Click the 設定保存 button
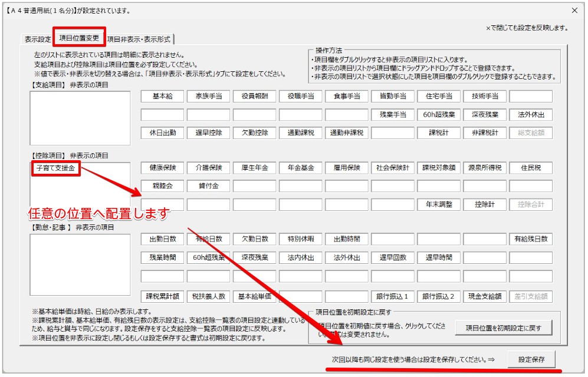The image size is (588, 377). 531,359
